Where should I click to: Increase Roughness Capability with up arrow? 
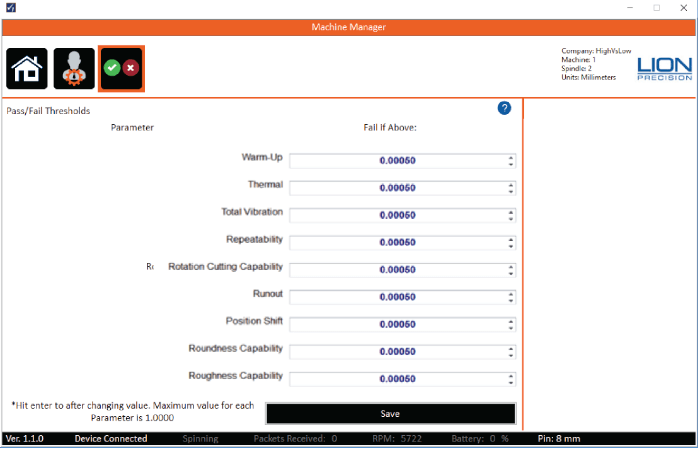511,376
